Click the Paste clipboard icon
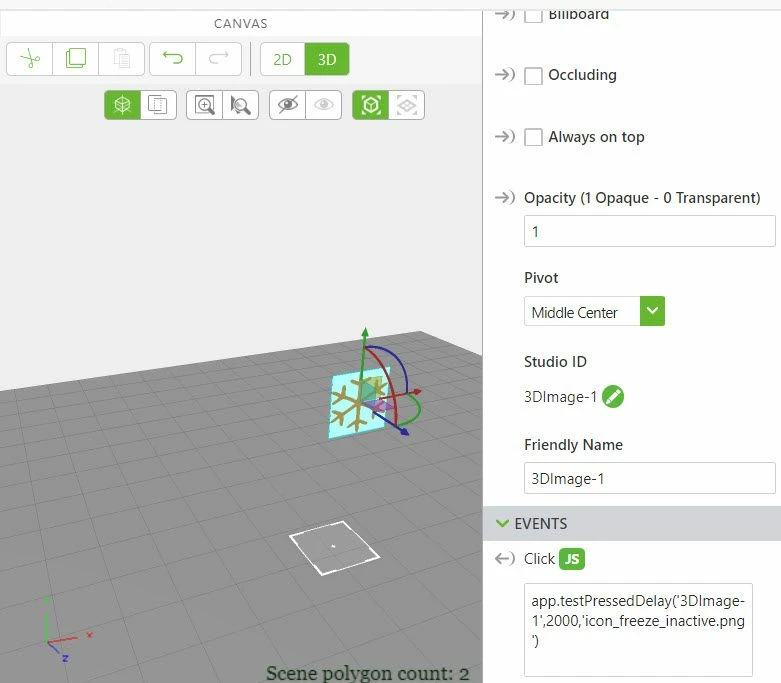The width and height of the screenshot is (781, 683). click(122, 59)
